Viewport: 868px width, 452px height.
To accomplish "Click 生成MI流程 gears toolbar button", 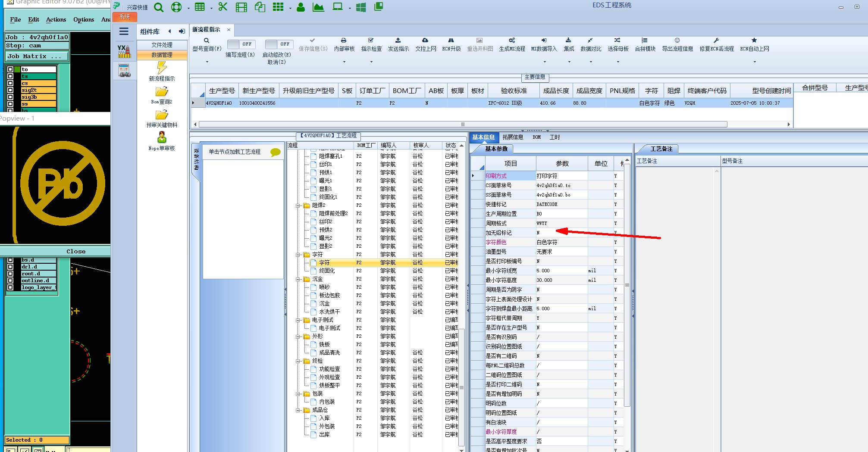I will pyautogui.click(x=512, y=45).
